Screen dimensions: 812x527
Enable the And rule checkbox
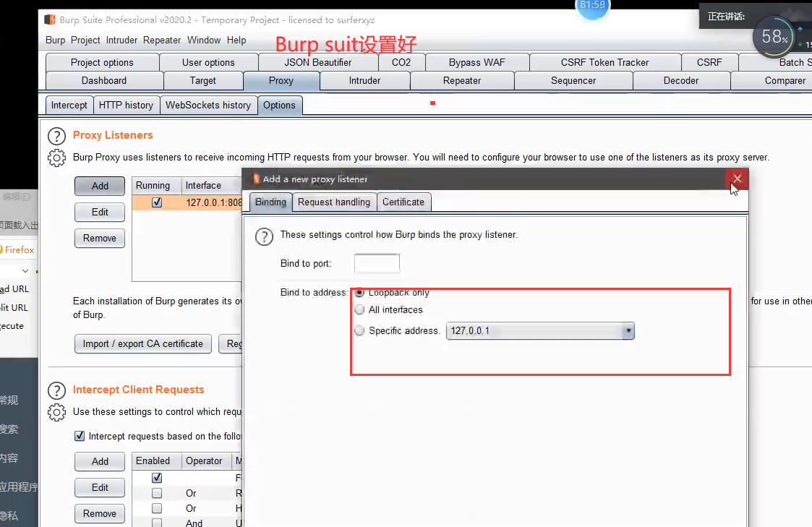coord(157,523)
